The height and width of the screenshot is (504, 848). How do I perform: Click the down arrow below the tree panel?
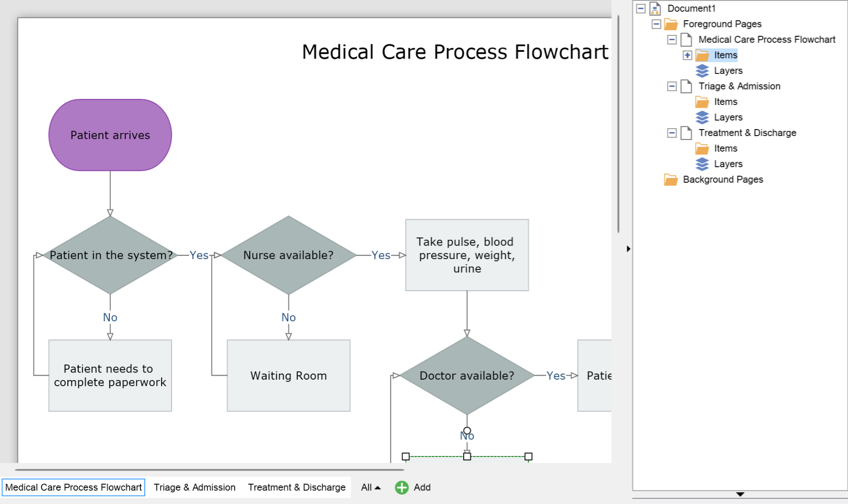pos(740,495)
